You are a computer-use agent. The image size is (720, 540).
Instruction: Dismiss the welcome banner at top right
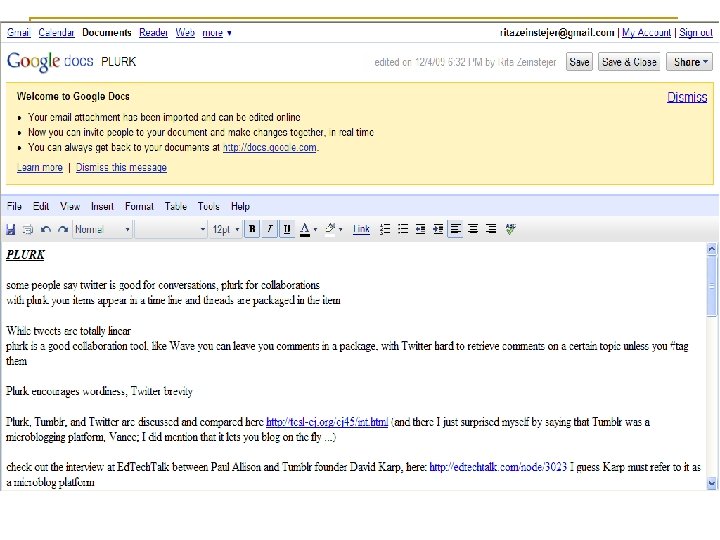687,97
